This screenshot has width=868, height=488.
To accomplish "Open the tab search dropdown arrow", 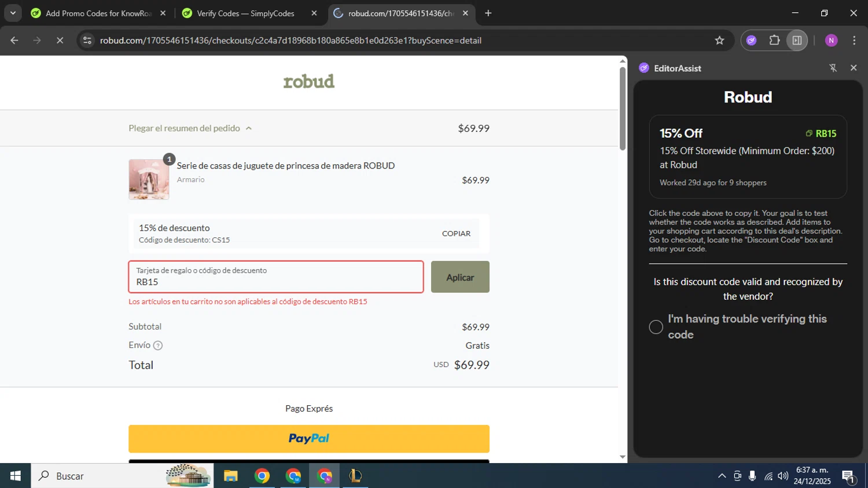I will tap(13, 13).
